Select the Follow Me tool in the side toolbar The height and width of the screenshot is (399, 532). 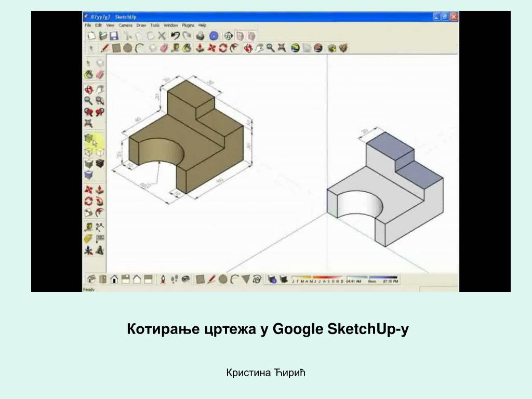tap(100, 201)
